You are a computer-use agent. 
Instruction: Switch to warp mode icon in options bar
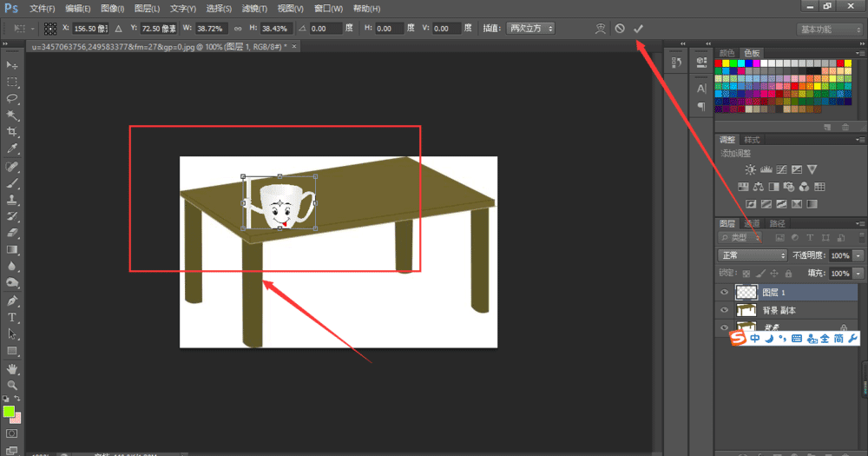tap(600, 29)
